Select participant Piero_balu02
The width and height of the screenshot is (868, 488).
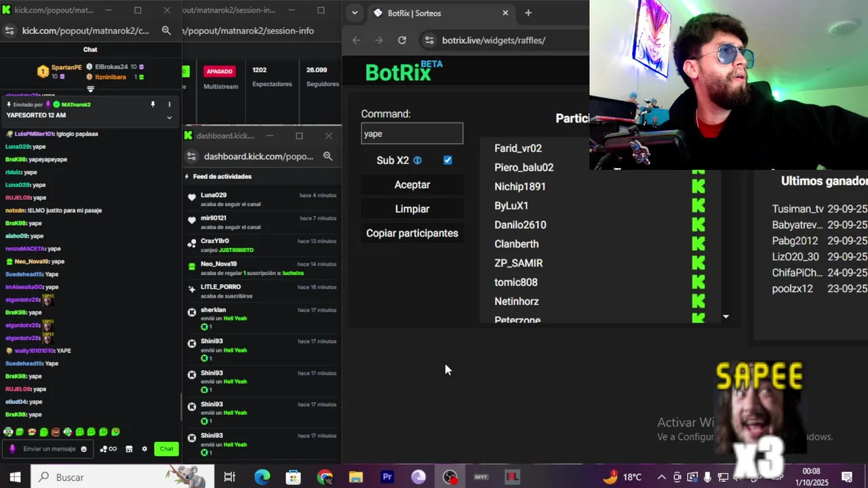524,167
